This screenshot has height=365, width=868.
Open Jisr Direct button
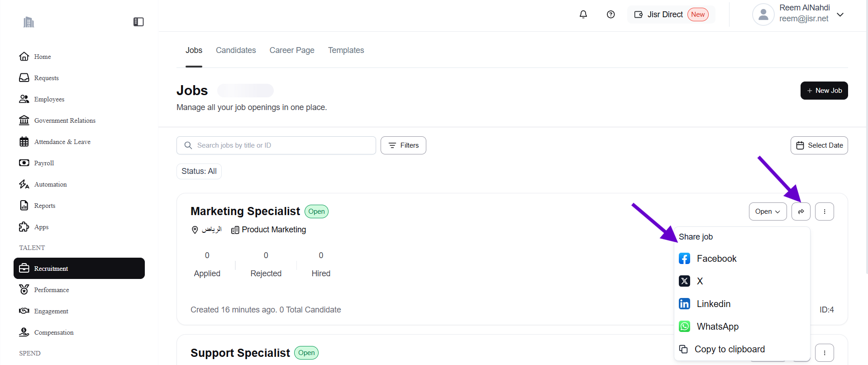pyautogui.click(x=671, y=14)
